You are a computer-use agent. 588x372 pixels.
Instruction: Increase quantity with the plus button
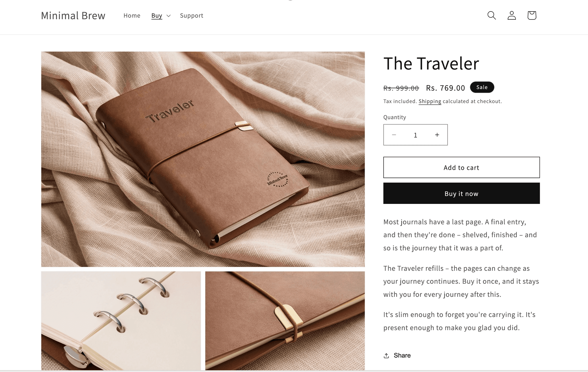click(x=437, y=135)
